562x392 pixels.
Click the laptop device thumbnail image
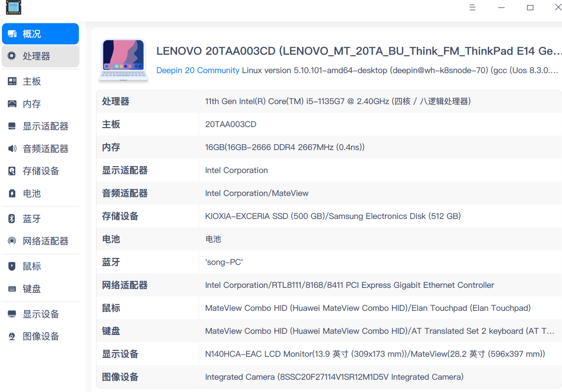click(x=123, y=60)
